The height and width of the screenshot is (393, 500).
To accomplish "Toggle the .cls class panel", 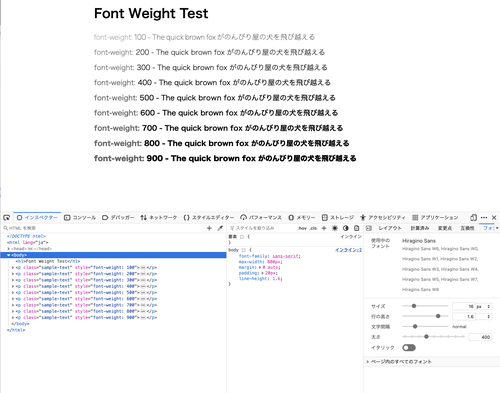I will (313, 228).
